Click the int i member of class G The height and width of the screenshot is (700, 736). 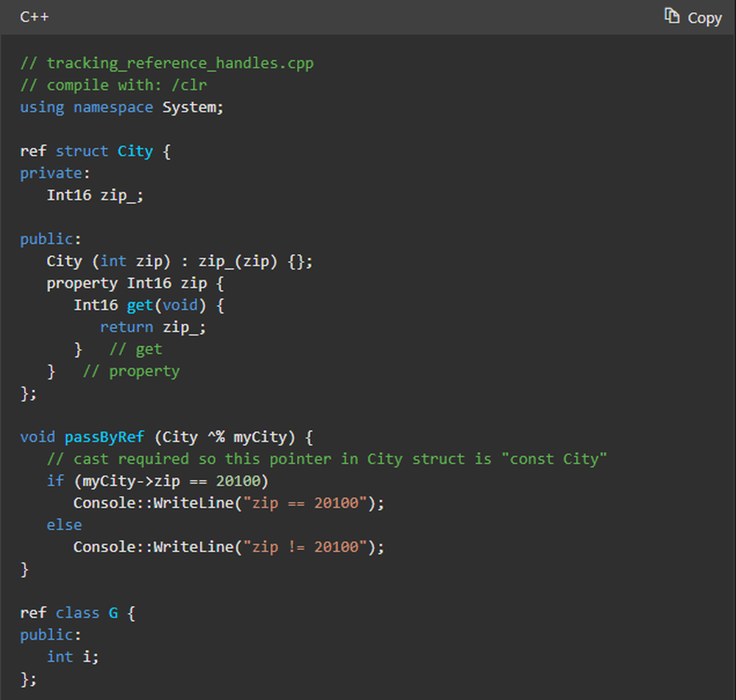coord(71,657)
